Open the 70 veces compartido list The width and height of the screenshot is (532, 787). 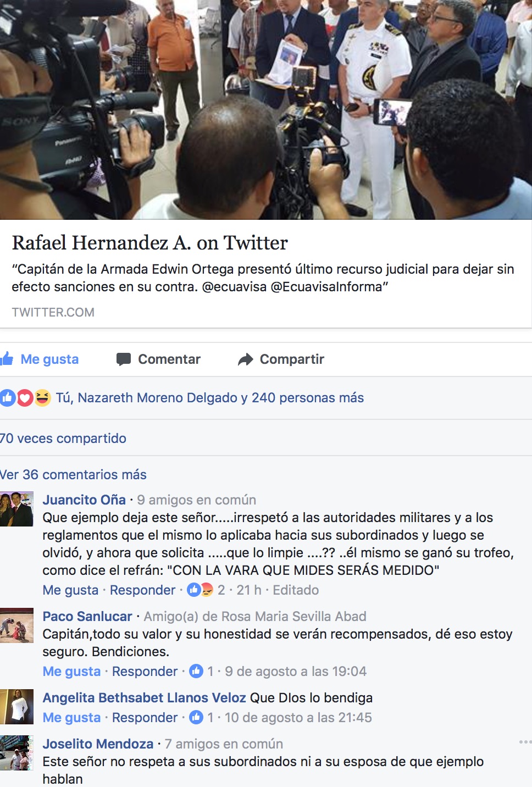[x=63, y=438]
